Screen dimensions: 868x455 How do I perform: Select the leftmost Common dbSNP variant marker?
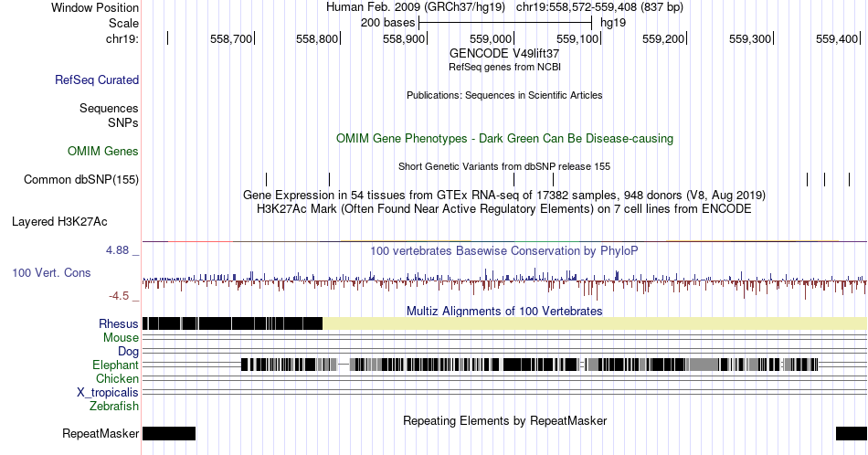coord(266,179)
